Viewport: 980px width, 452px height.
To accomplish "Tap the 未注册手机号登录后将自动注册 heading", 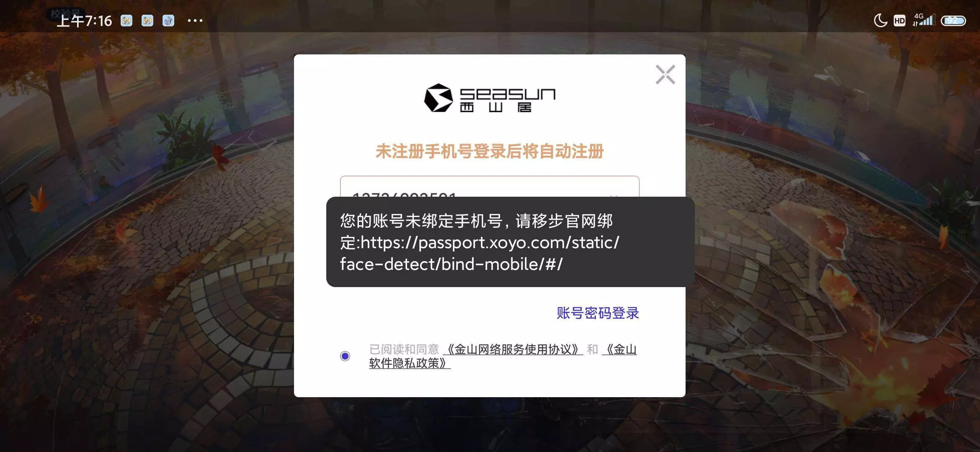I will (490, 152).
